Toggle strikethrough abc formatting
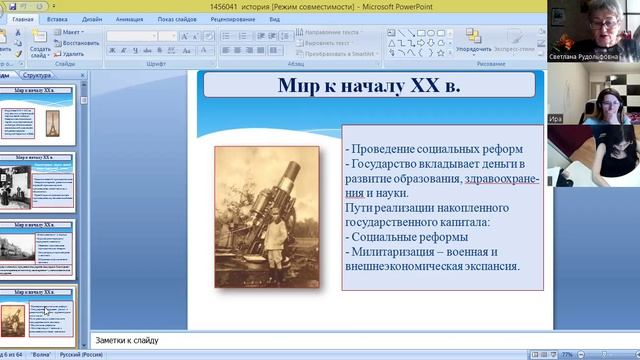Image resolution: width=640 pixels, height=360 pixels. (147, 51)
